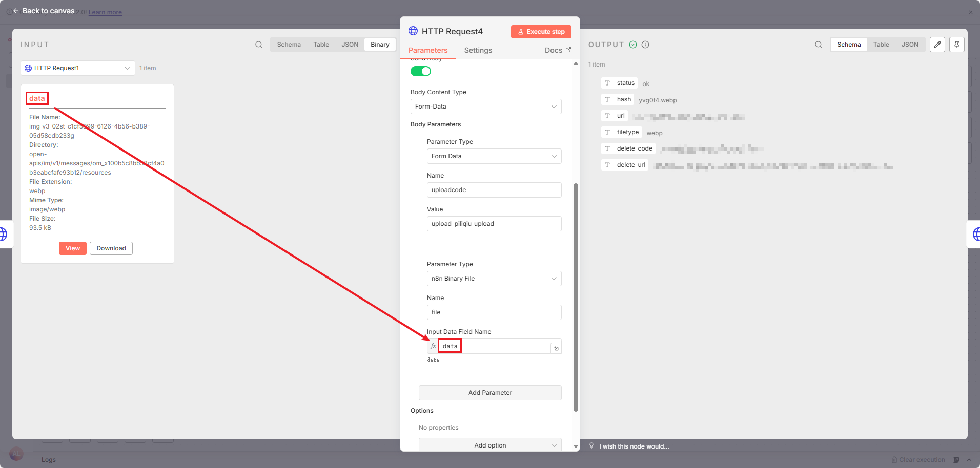Image resolution: width=980 pixels, height=468 pixels.
Task: Download the binary webp file
Action: point(111,248)
